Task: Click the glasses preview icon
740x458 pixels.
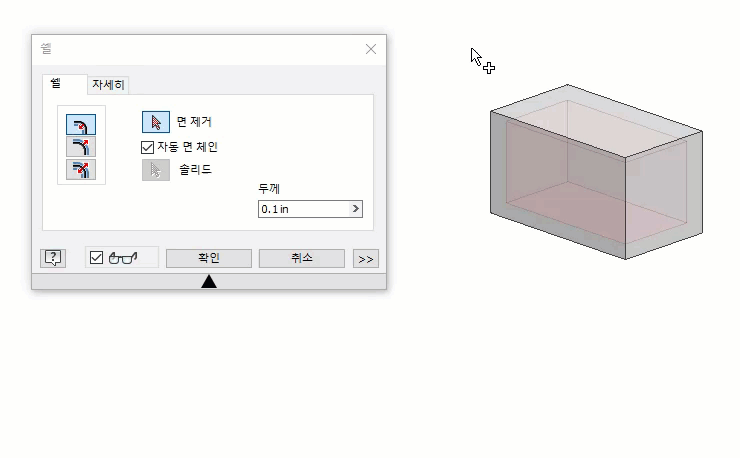Action: pos(123,258)
